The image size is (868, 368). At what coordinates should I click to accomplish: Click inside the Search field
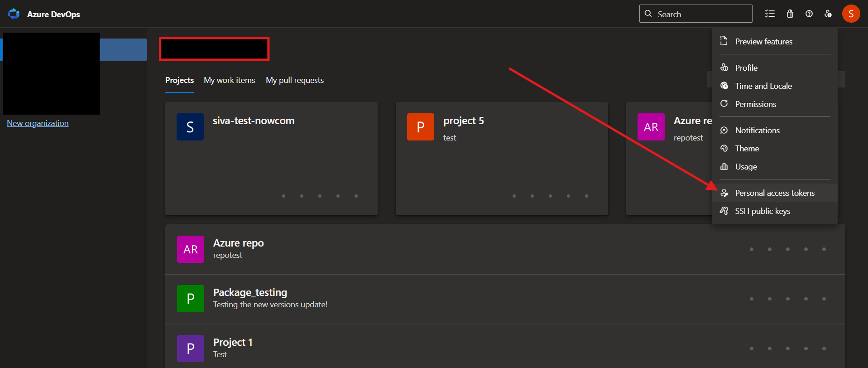(x=696, y=14)
